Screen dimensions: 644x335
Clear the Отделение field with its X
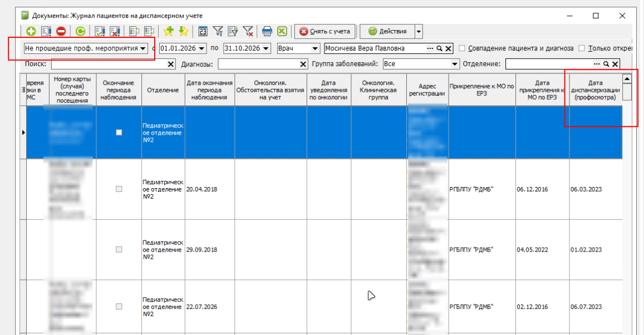(615, 64)
